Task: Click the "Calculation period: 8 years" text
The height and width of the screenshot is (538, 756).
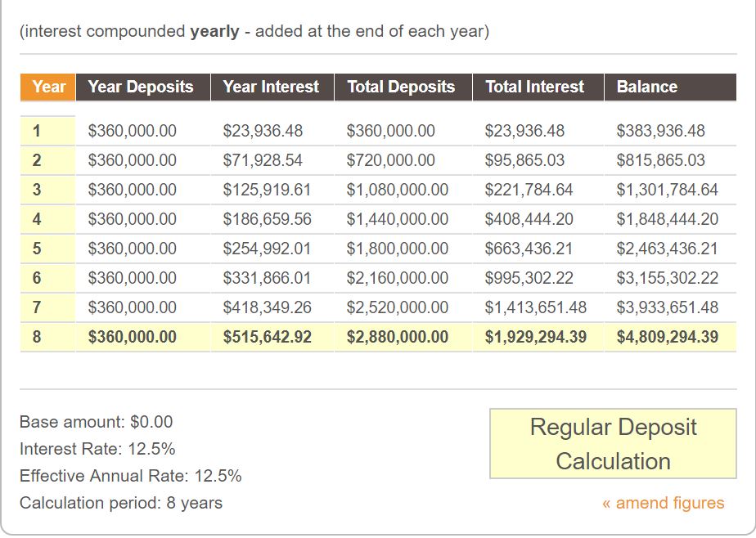Action: (121, 503)
